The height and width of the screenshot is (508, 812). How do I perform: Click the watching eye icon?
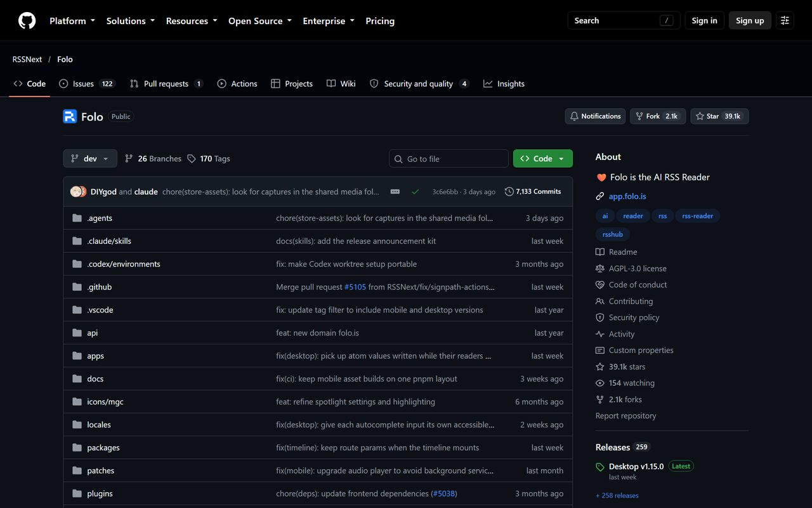pyautogui.click(x=600, y=383)
